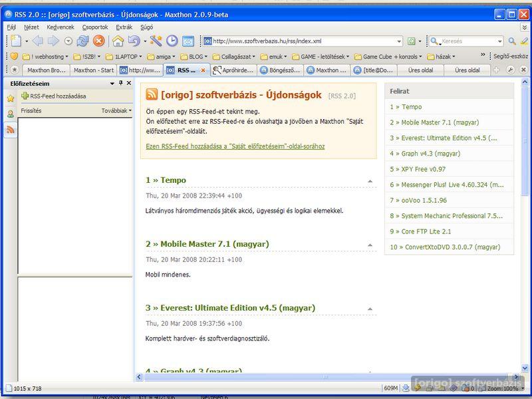This screenshot has width=532, height=399.
Task: Open the 4 » Graph v4.3 sidebar link
Action: (x=425, y=154)
